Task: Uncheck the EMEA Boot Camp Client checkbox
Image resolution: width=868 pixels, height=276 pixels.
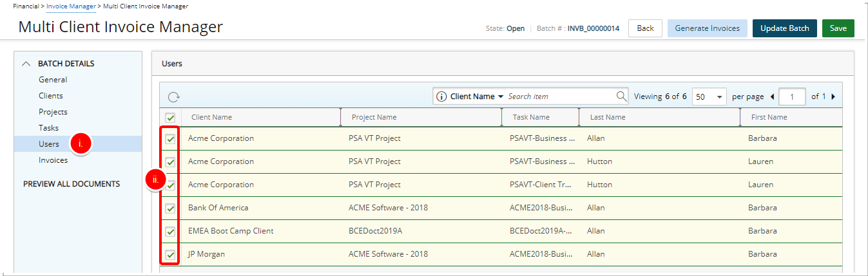Action: [171, 232]
